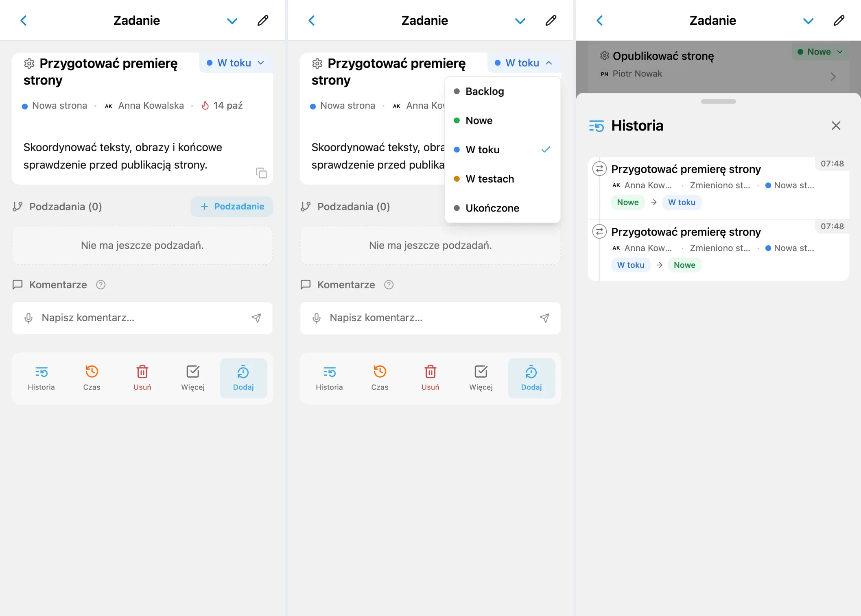Select Backlog status from dropdown
This screenshot has height=616, width=861.
pos(503,91)
